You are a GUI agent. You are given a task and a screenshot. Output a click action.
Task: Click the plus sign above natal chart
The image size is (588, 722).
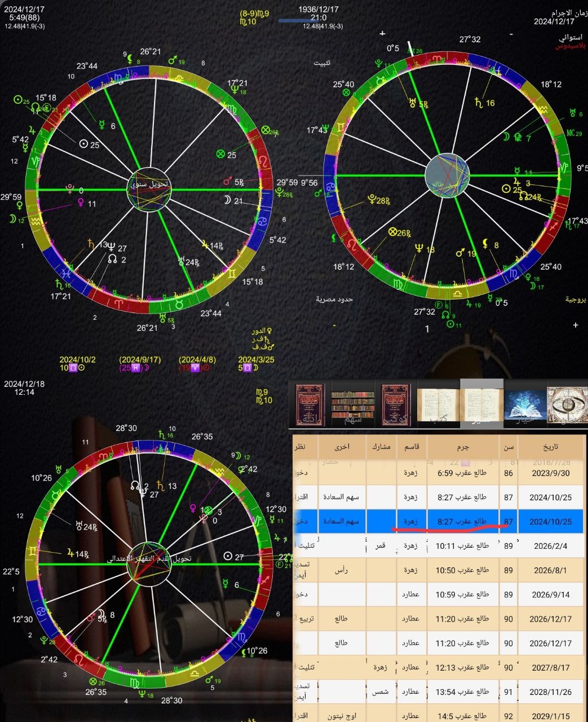[x=383, y=34]
